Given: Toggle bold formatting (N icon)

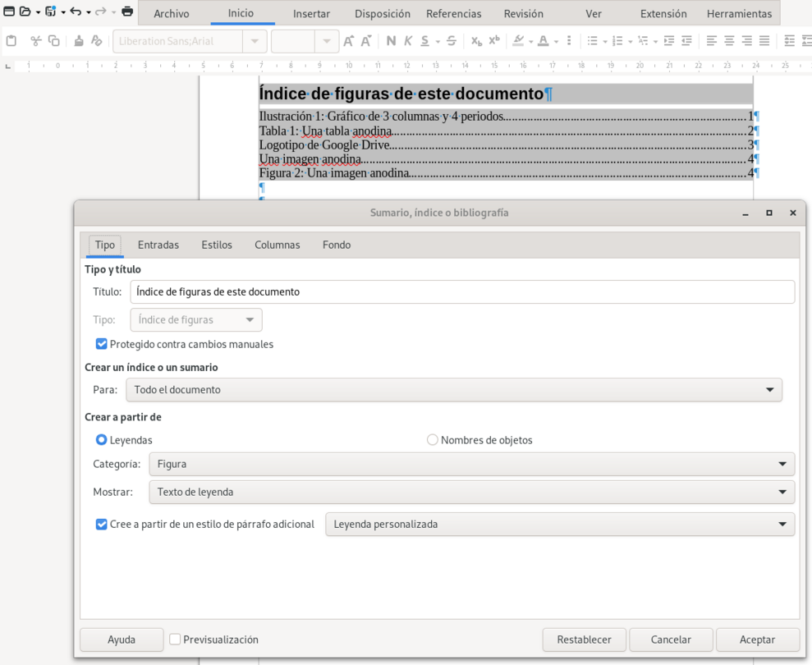Looking at the screenshot, I should point(391,41).
